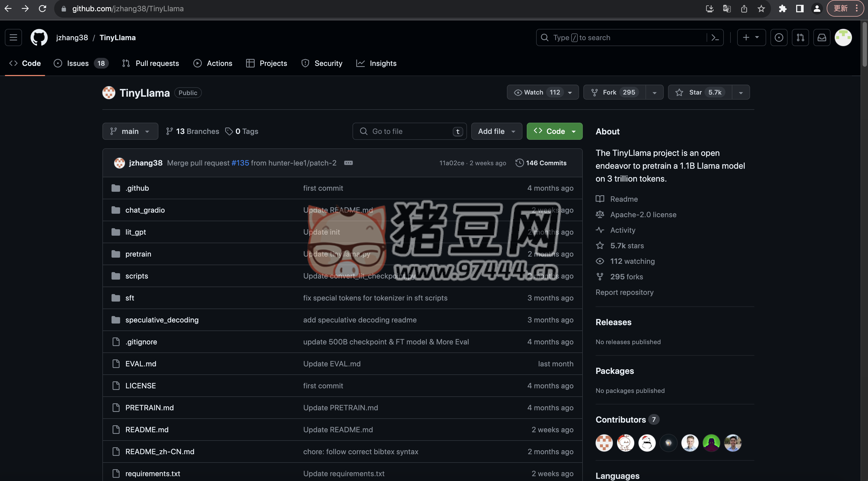The height and width of the screenshot is (481, 868).
Task: Open the Projects tab
Action: 266,63
